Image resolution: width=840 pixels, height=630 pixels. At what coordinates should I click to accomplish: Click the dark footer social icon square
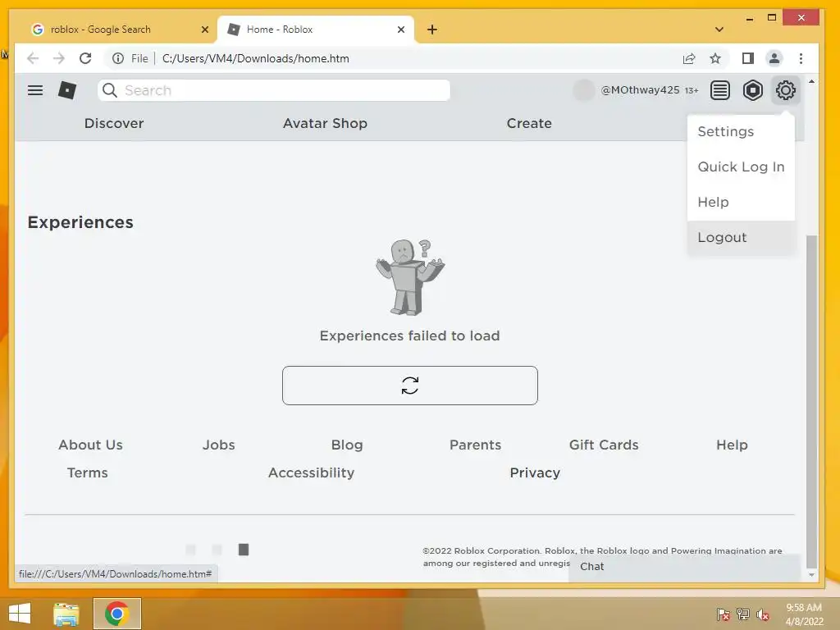[x=243, y=550]
